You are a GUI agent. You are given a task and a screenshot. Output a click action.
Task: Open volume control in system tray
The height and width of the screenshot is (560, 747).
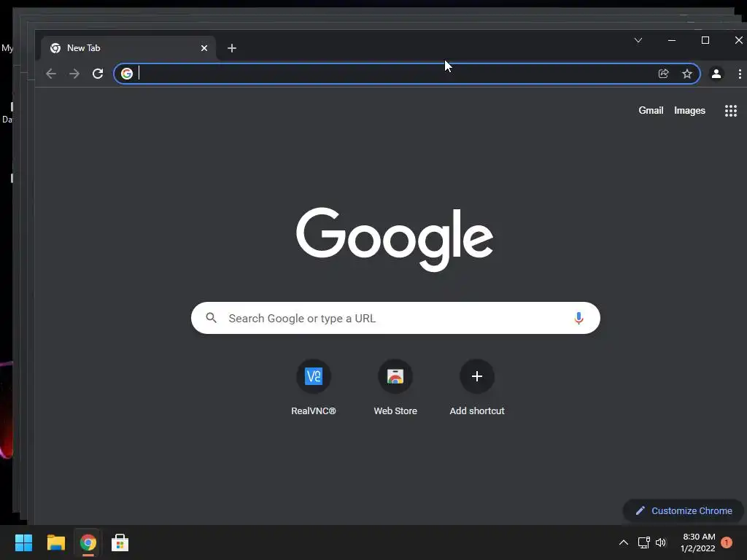pos(661,542)
